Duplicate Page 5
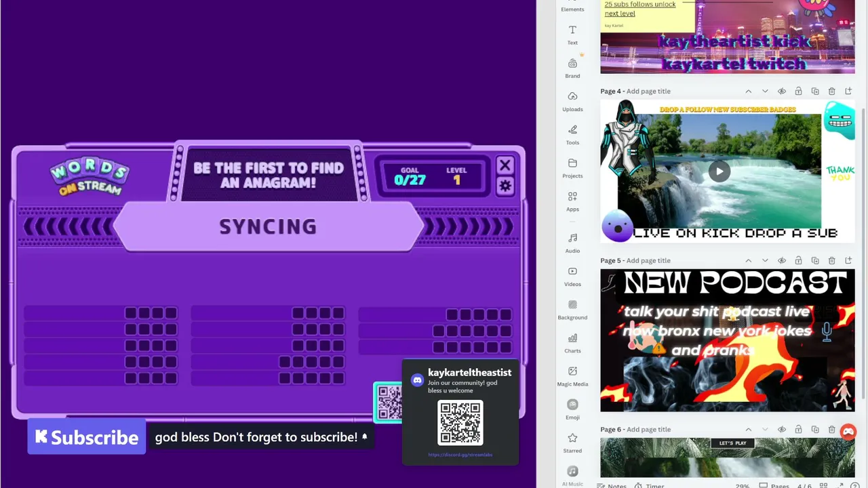This screenshot has width=868, height=488. [815, 260]
